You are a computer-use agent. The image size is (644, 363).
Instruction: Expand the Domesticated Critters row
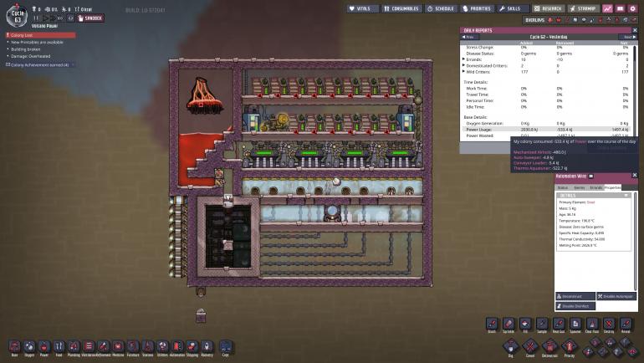[x=463, y=66]
